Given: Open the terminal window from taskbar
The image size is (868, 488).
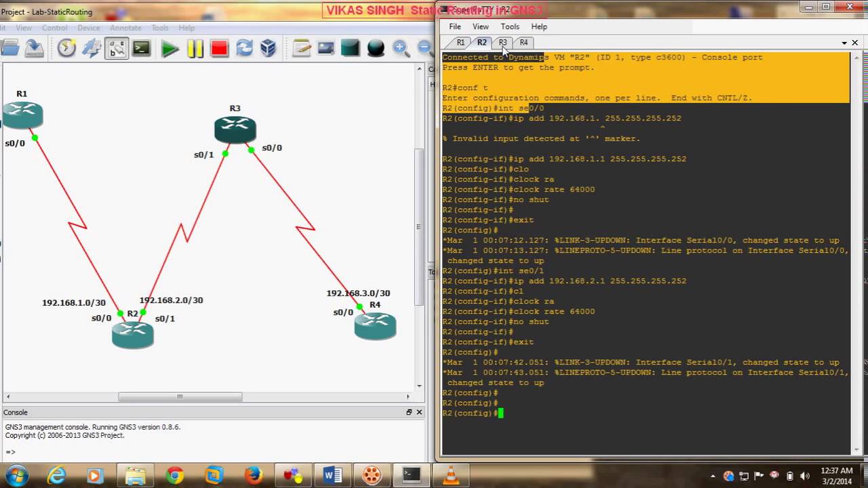Looking at the screenshot, I should (x=411, y=476).
